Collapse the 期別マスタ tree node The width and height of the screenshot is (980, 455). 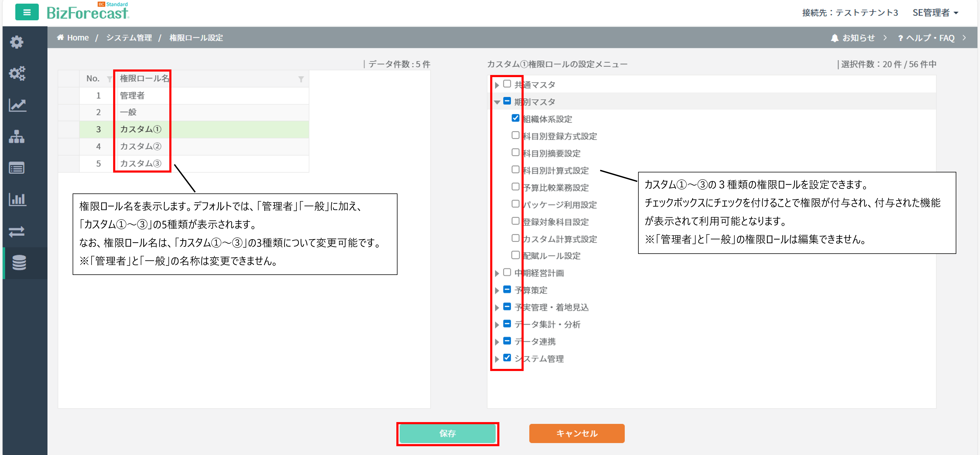tap(497, 102)
